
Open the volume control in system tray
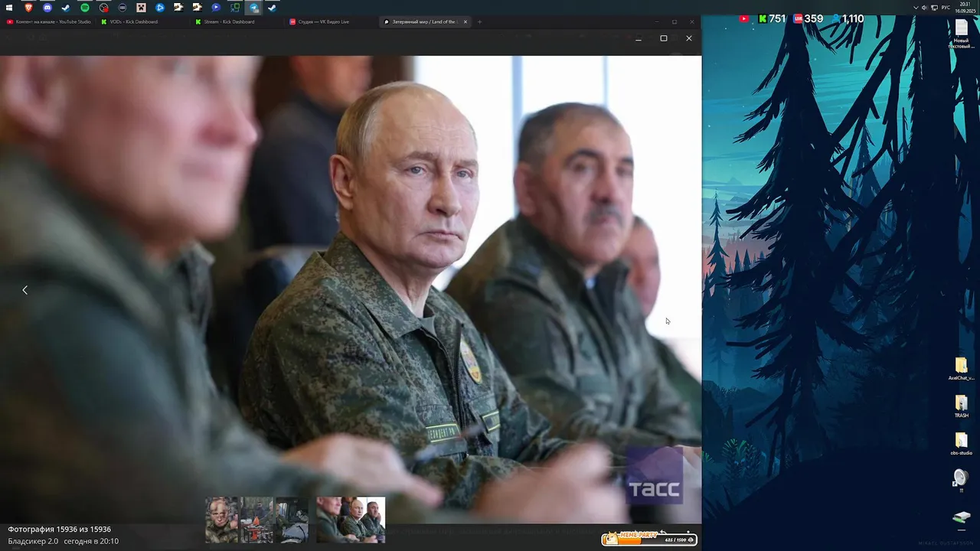[x=924, y=8]
